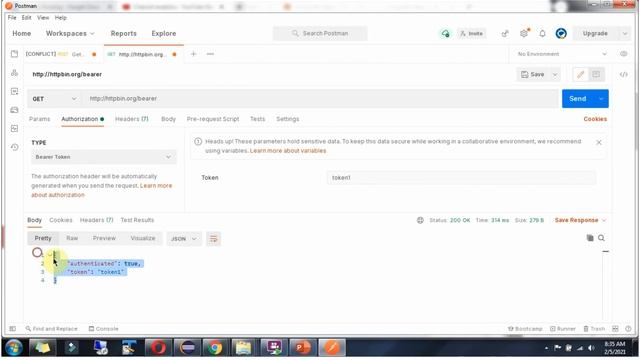Open Learn more about variables link

pos(288,151)
